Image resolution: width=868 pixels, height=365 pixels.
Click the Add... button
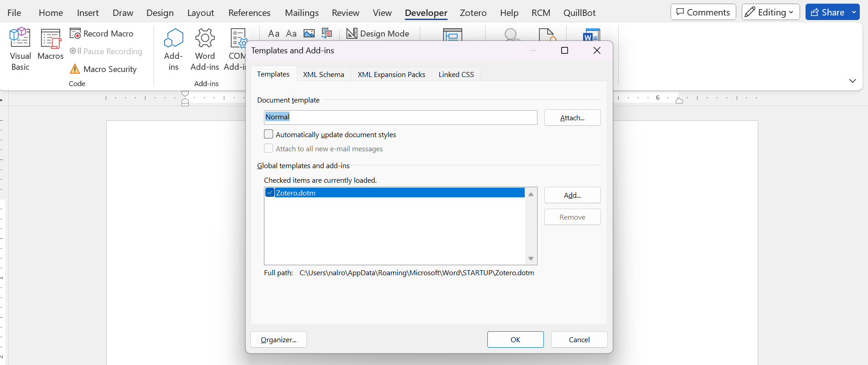click(572, 195)
